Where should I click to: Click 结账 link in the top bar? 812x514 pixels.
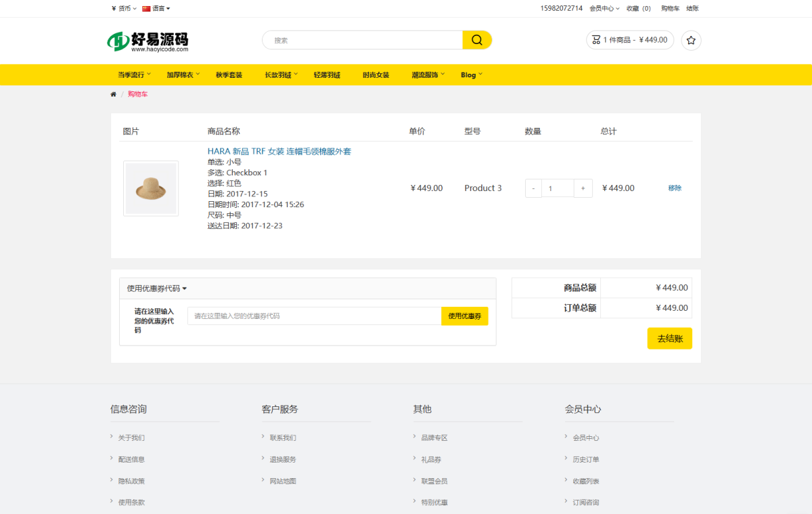point(692,8)
